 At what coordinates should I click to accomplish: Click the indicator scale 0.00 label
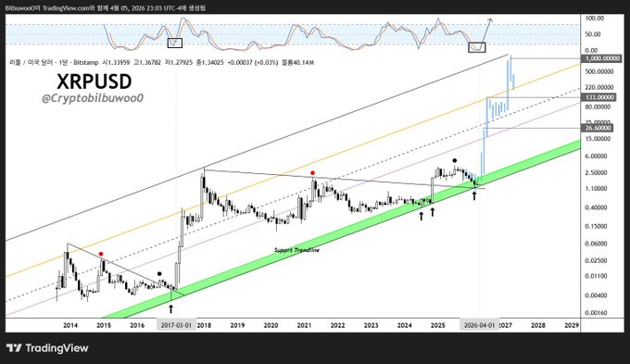tap(591, 51)
